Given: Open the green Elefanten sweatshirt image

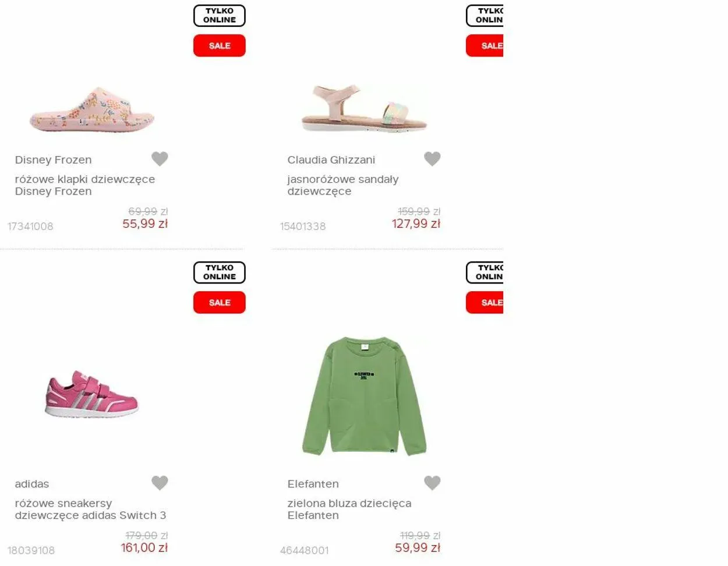Looking at the screenshot, I should [364, 396].
